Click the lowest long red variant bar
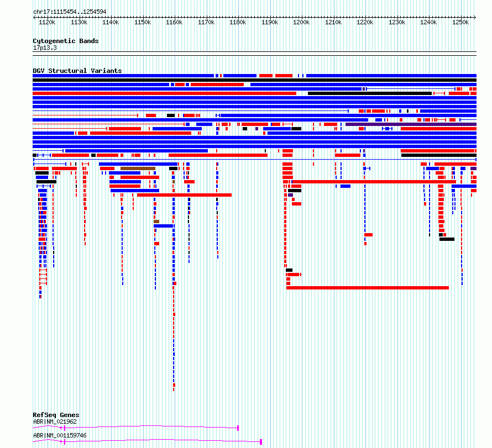This screenshot has width=492, height=448. (368, 288)
